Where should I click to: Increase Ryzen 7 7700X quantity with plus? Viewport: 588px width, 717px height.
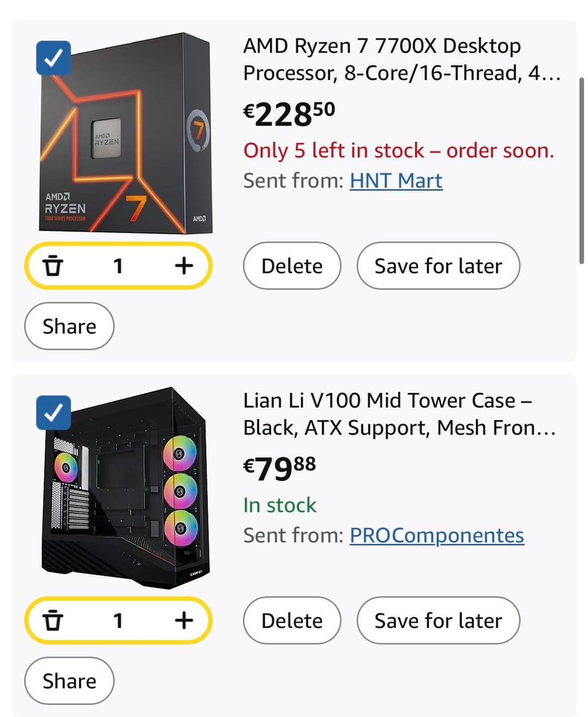[x=184, y=266]
